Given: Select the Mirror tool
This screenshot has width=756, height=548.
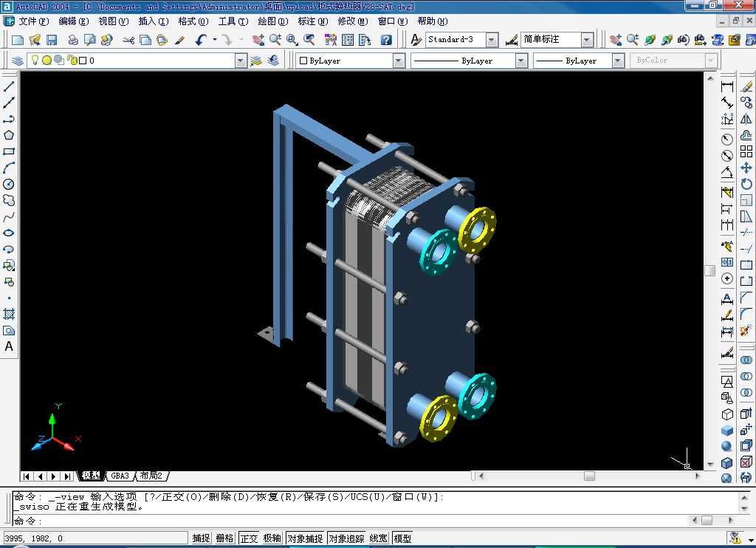Looking at the screenshot, I should [x=746, y=119].
